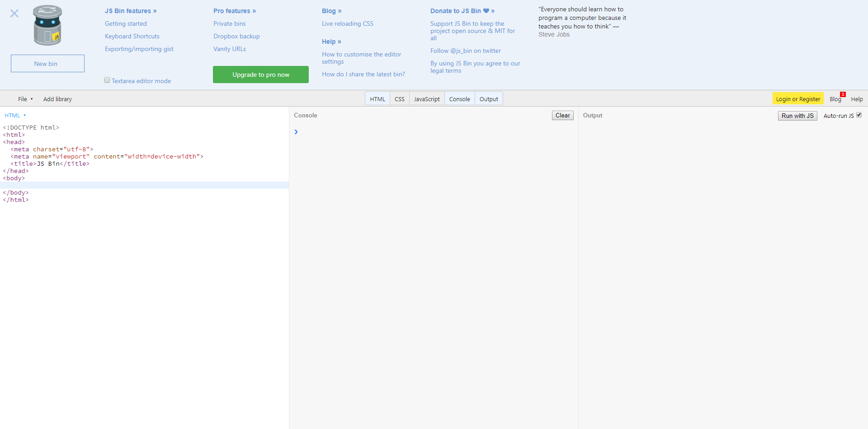
Task: Open Help link in top toolbar
Action: pos(857,99)
